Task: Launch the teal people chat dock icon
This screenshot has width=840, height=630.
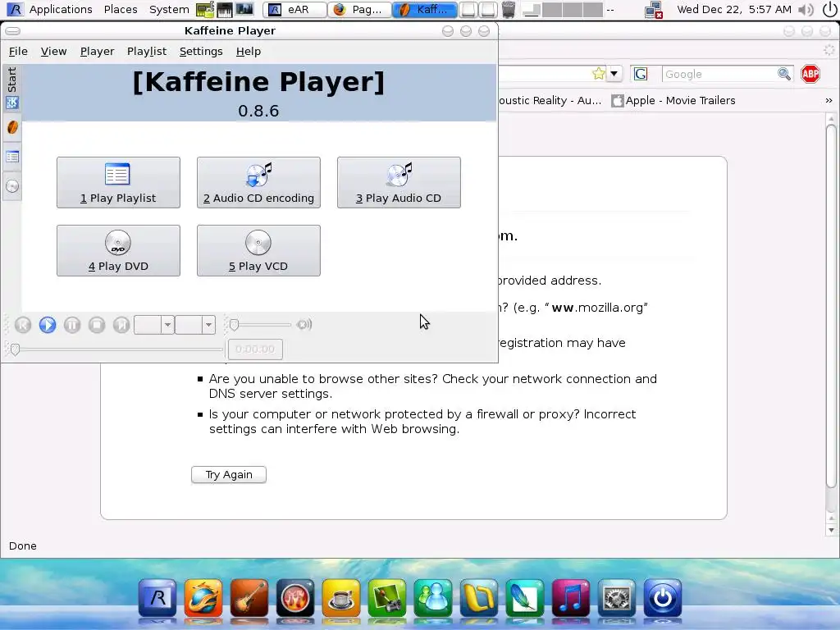Action: pos(433,598)
